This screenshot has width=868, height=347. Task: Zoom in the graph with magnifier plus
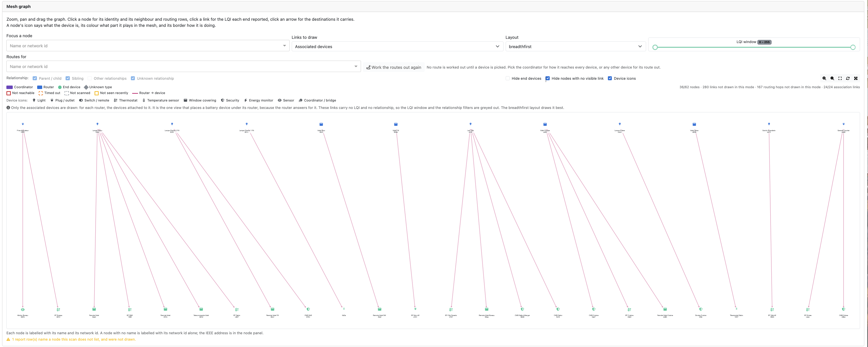(x=824, y=78)
